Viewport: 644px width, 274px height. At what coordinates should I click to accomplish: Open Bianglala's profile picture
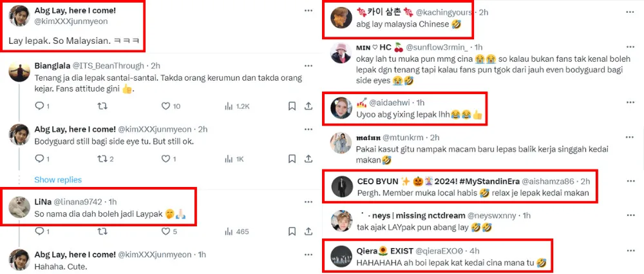(x=19, y=72)
